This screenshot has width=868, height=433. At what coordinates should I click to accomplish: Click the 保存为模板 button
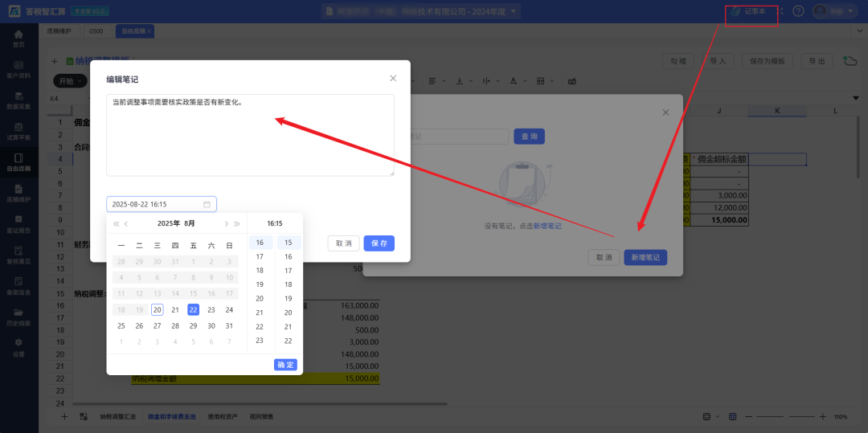(x=768, y=61)
